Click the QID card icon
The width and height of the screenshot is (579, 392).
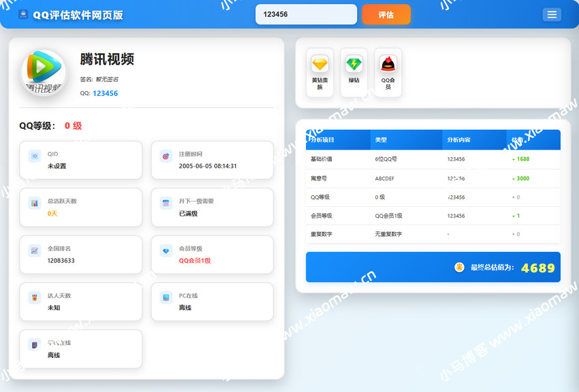coord(35,155)
